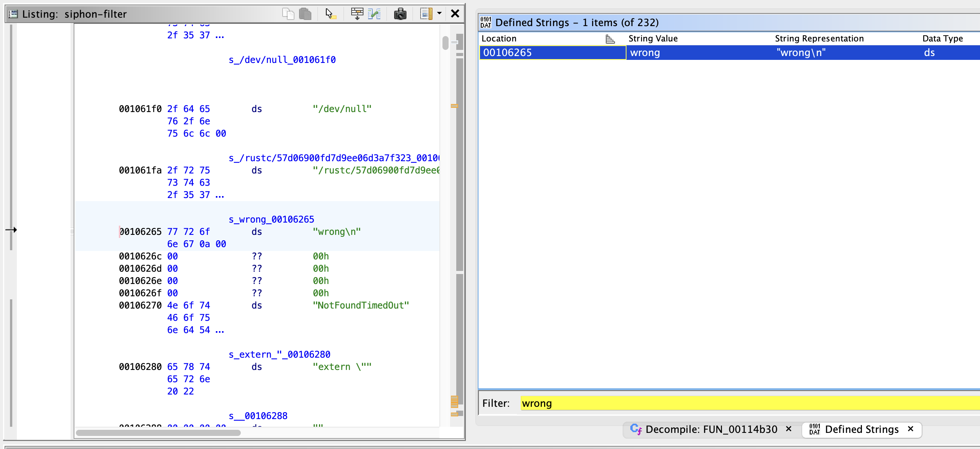Select the 'wrong' string value cell

[699, 53]
